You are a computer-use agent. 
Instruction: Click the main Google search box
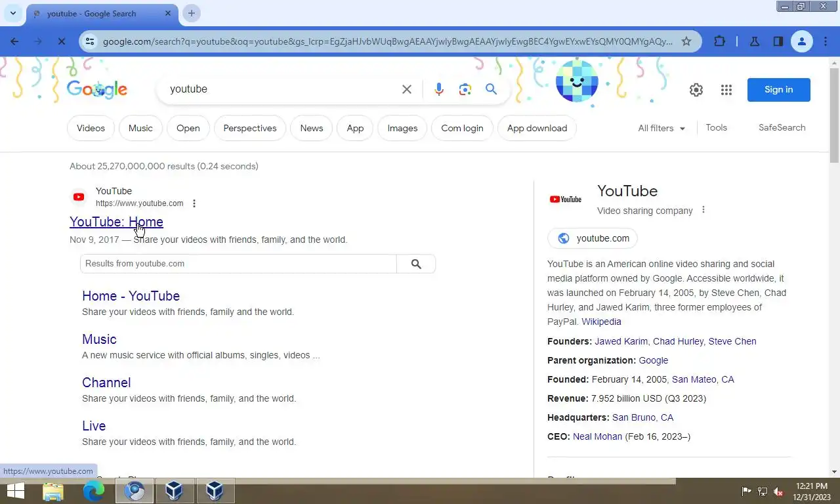pos(282,89)
